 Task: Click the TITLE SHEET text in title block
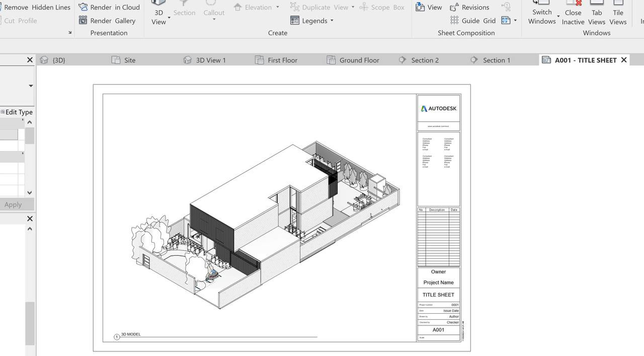pos(438,295)
